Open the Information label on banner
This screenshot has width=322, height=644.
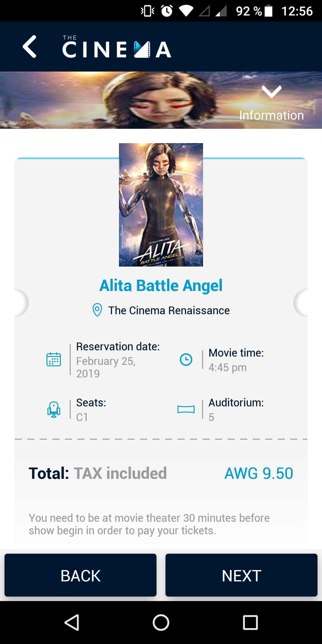click(x=271, y=115)
